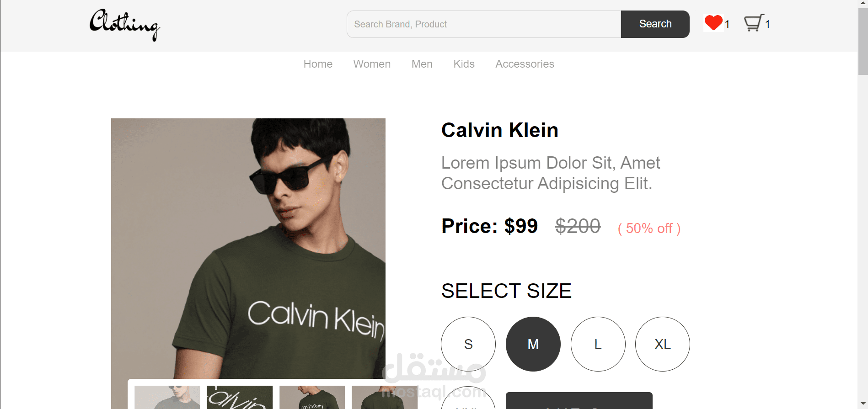Show the third side-view thumbnail
Screen dimensions: 868x409
click(312, 397)
